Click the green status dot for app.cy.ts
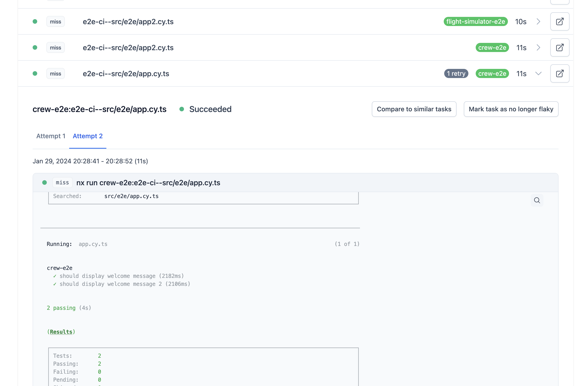The image size is (588, 386). pos(36,73)
